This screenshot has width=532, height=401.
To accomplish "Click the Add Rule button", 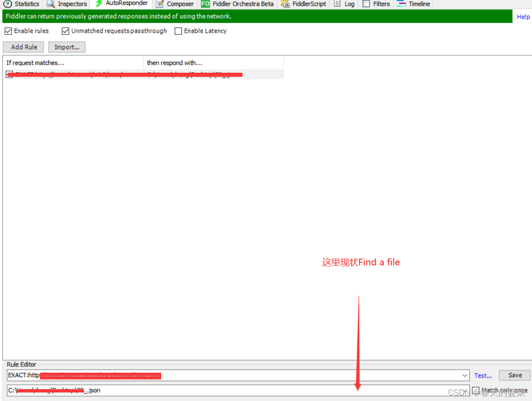I will point(24,47).
